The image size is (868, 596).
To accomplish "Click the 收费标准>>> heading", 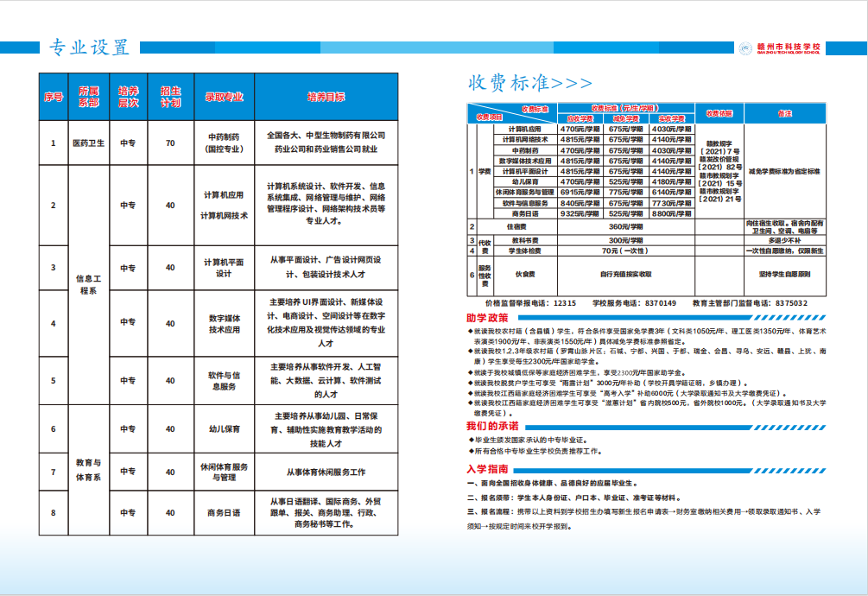I will (x=529, y=83).
